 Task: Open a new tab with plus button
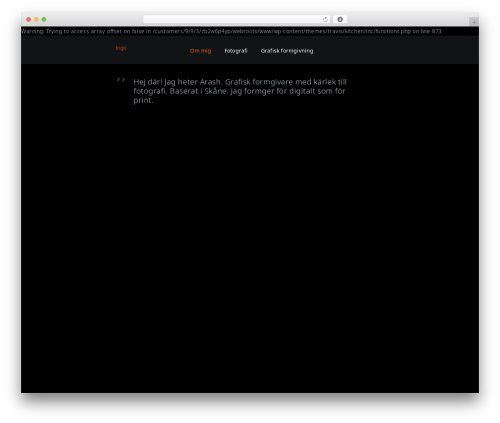point(474,22)
